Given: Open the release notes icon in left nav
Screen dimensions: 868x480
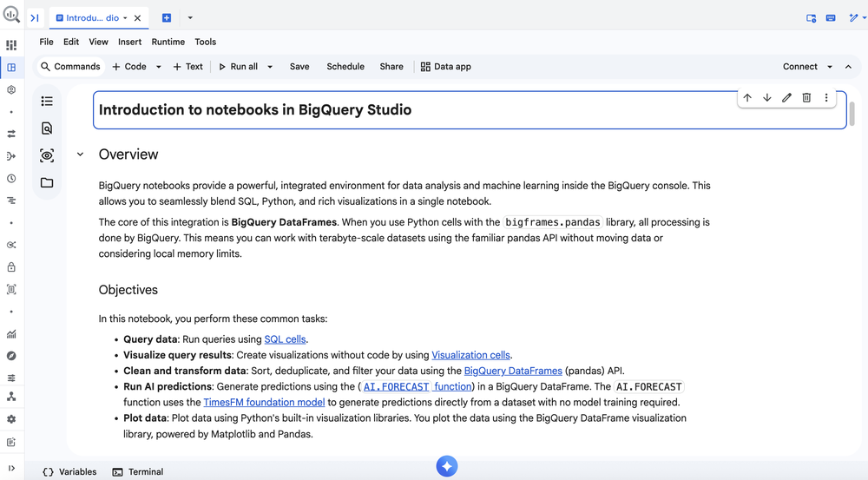Looking at the screenshot, I should [x=11, y=442].
